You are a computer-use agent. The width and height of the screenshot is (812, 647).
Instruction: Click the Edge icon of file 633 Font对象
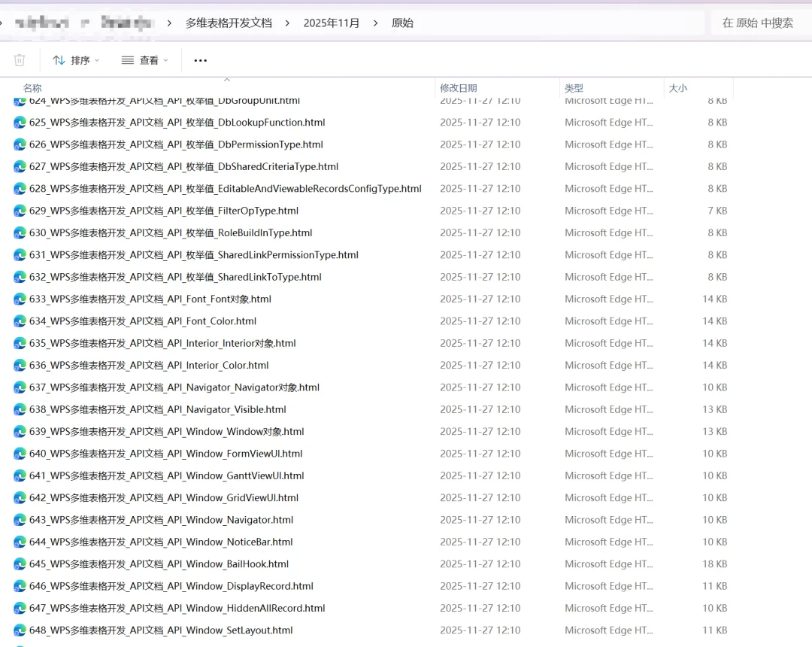tap(20, 299)
